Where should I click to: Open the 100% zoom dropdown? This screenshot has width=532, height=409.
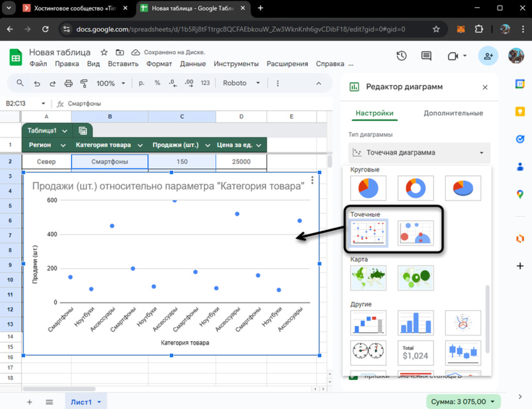(111, 83)
